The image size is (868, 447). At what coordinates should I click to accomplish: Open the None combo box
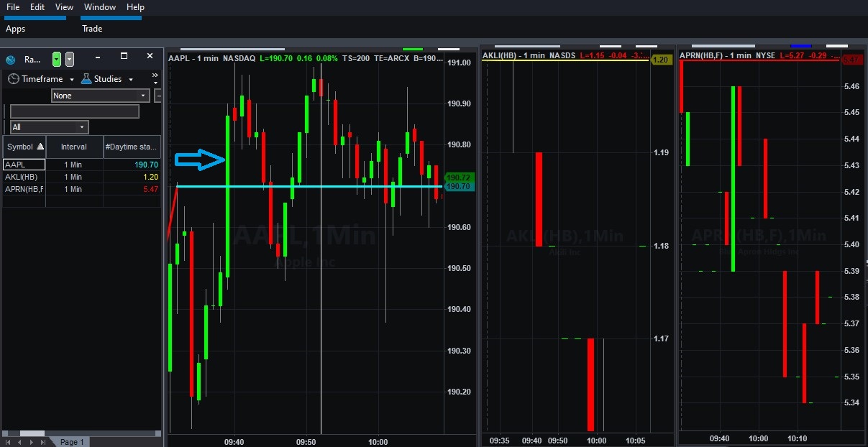(100, 96)
